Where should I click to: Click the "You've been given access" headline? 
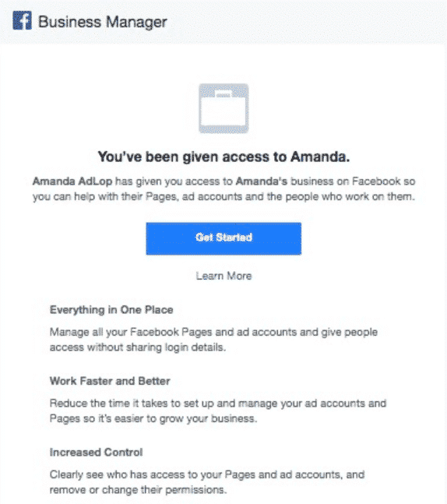[223, 157]
